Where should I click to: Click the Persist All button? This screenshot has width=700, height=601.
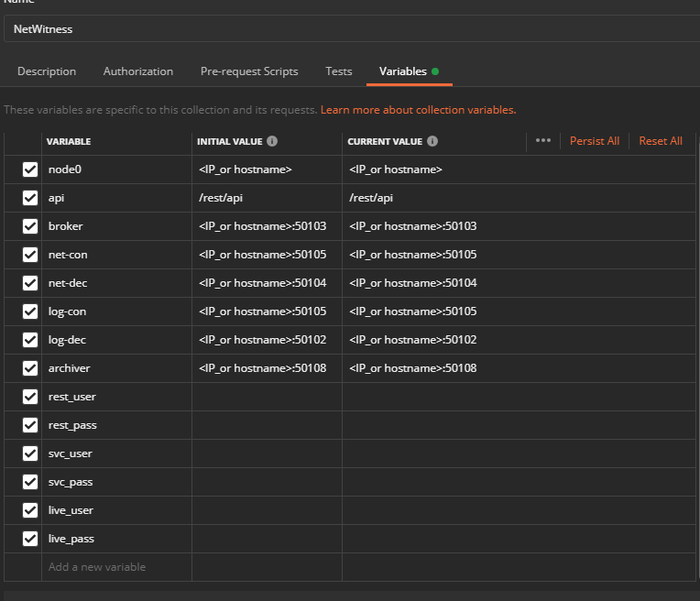click(x=595, y=141)
